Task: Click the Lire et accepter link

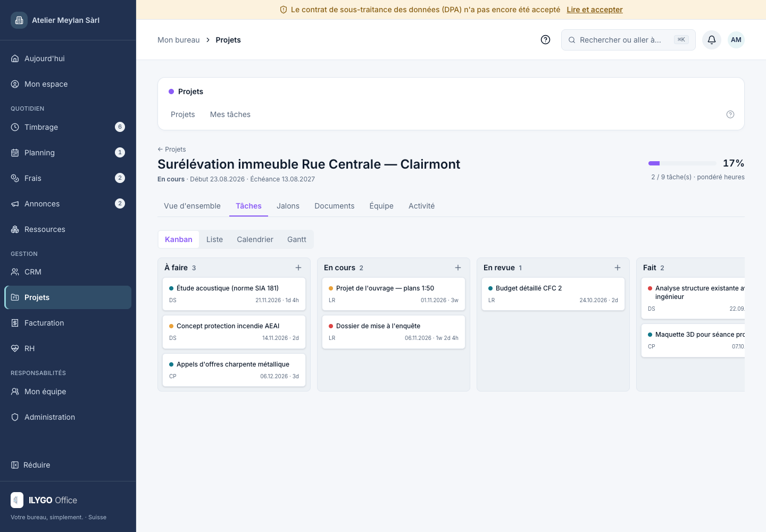Action: tap(595, 10)
